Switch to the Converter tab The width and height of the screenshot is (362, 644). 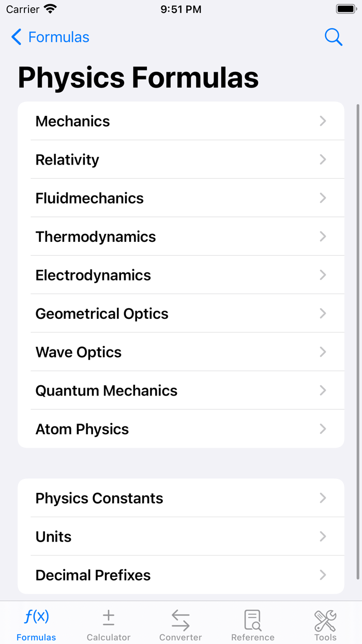click(x=180, y=623)
